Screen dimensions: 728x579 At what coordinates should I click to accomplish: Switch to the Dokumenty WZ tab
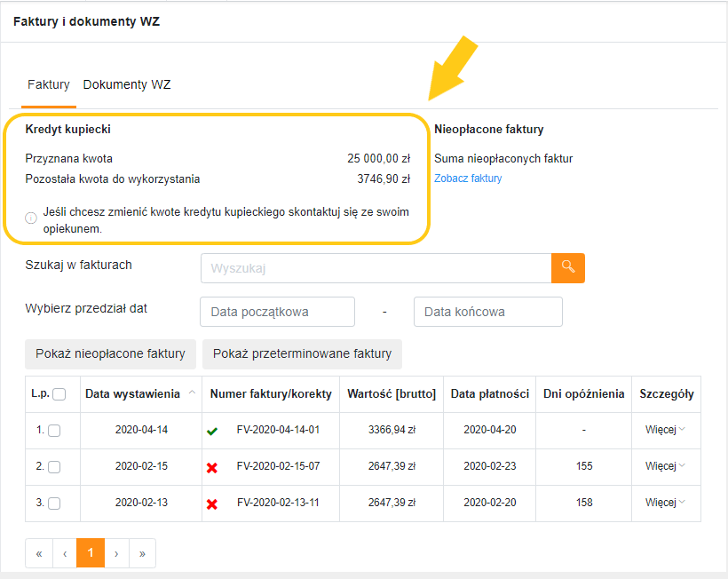pyautogui.click(x=127, y=84)
